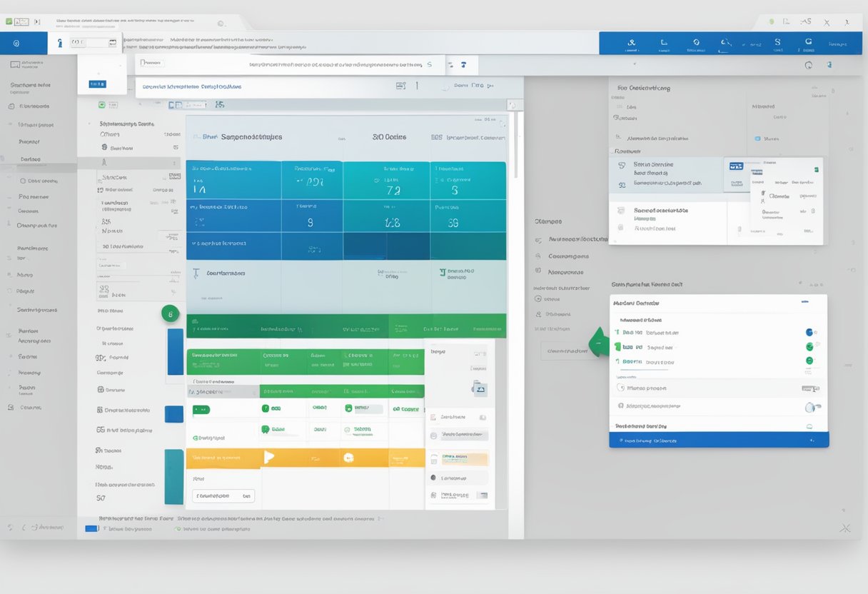Toggle the second green switch in the lower right panel

click(809, 361)
